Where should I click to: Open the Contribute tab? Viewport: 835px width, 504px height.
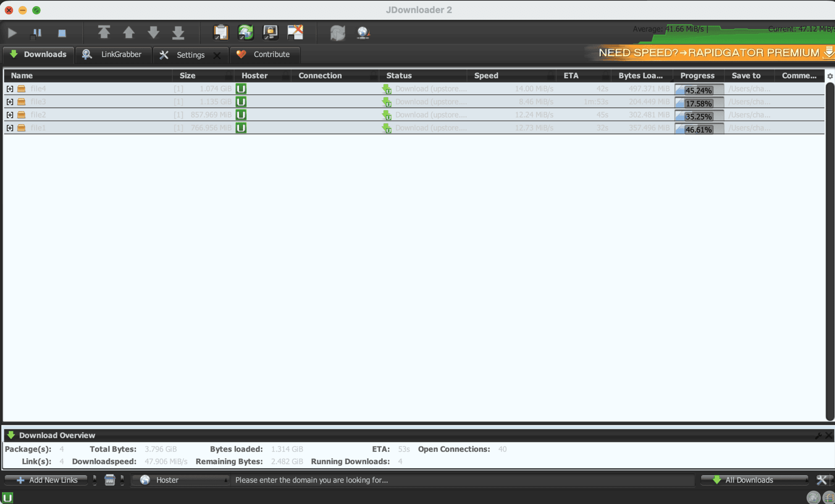pos(265,55)
